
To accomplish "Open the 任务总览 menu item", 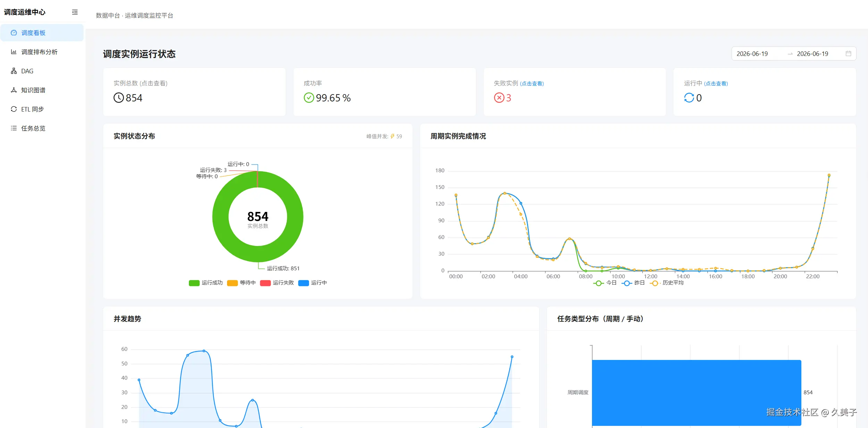I will [42, 128].
